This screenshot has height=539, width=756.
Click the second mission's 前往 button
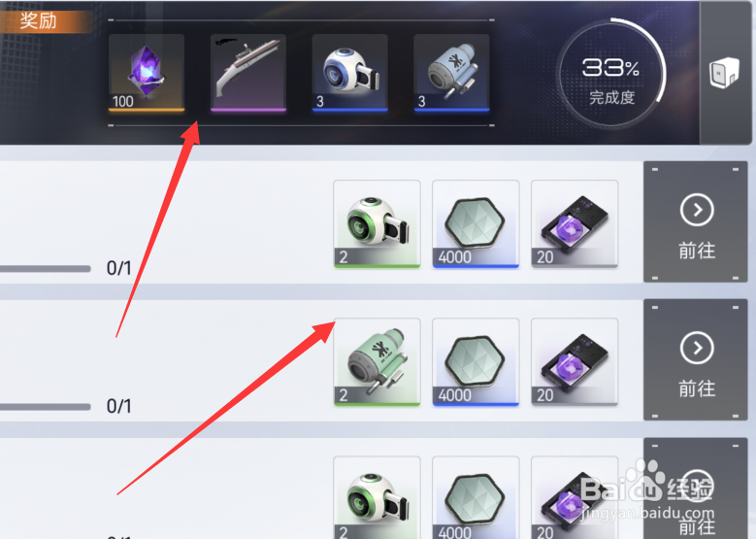click(x=696, y=360)
